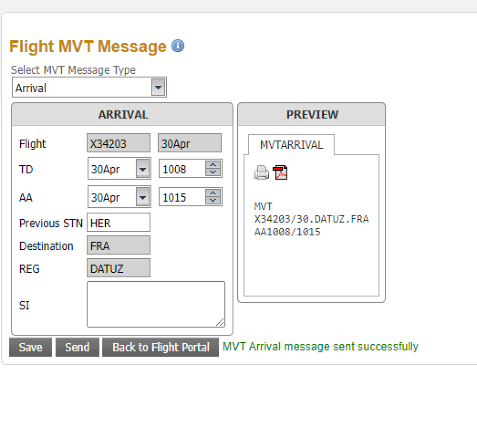Click the printer icon in the preview

tap(262, 173)
